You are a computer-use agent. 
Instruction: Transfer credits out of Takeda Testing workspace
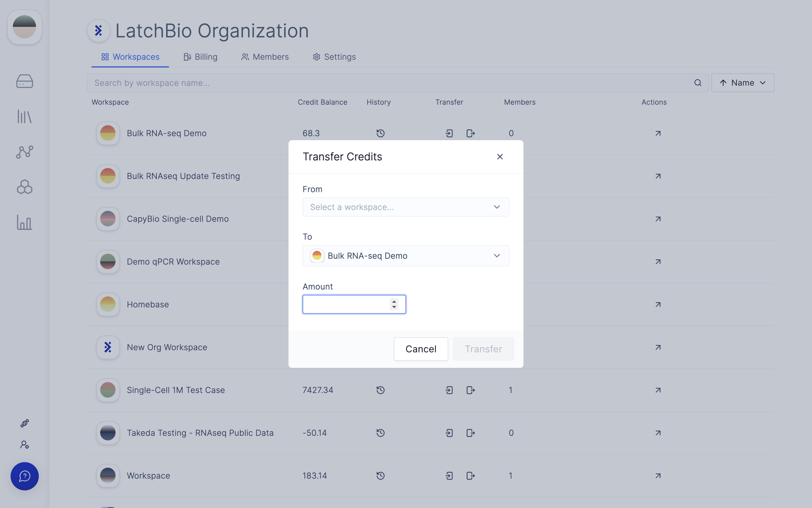[471, 433]
